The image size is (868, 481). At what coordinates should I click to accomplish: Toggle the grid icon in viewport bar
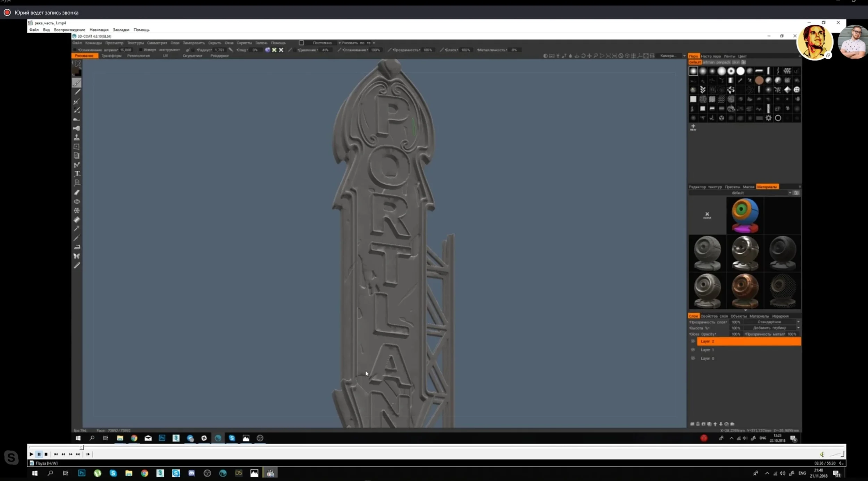pyautogui.click(x=633, y=56)
